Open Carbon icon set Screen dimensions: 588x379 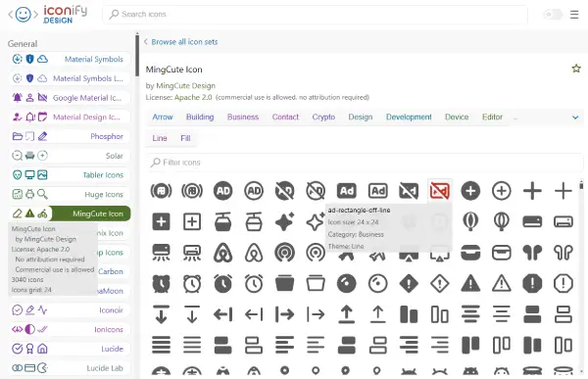pos(110,271)
